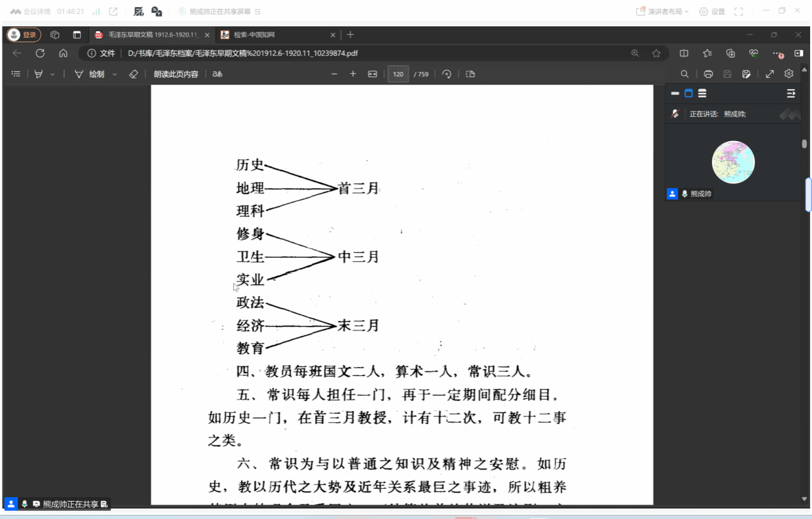Open the highlight tool dropdown arrow

pyautogui.click(x=53, y=74)
